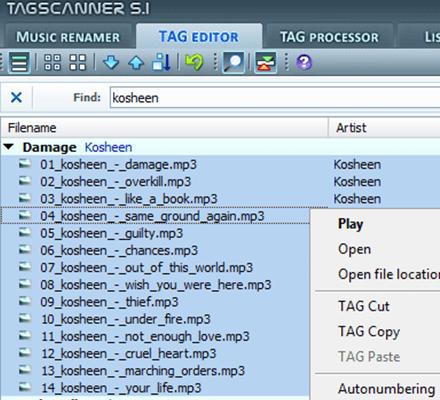Image resolution: width=440 pixels, height=400 pixels.
Task: Click Kosheen artist cell for like_a_book.mp3 row
Action: pyautogui.click(x=357, y=199)
